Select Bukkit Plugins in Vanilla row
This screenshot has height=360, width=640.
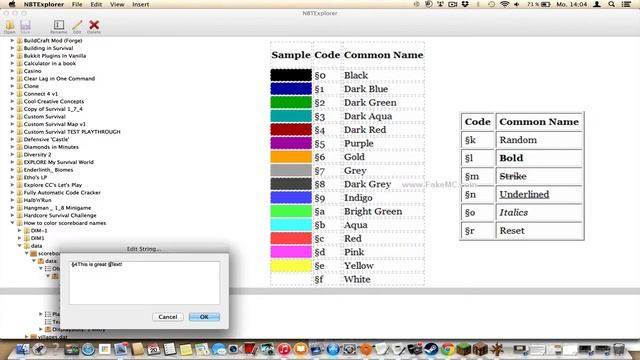point(55,56)
